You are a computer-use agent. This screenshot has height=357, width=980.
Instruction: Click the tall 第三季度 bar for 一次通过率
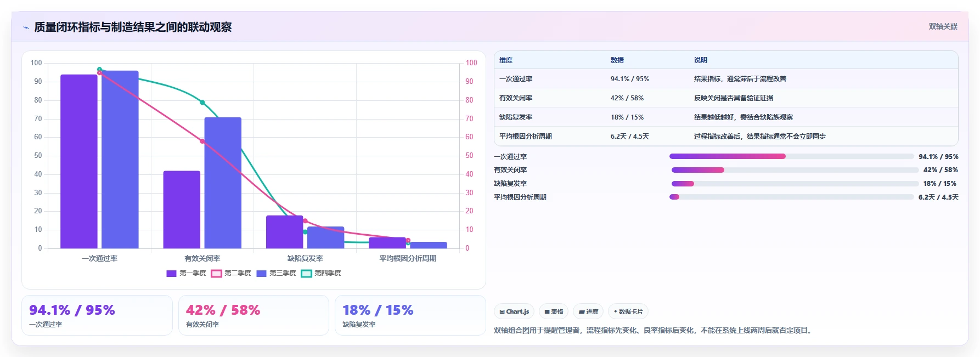(x=120, y=159)
